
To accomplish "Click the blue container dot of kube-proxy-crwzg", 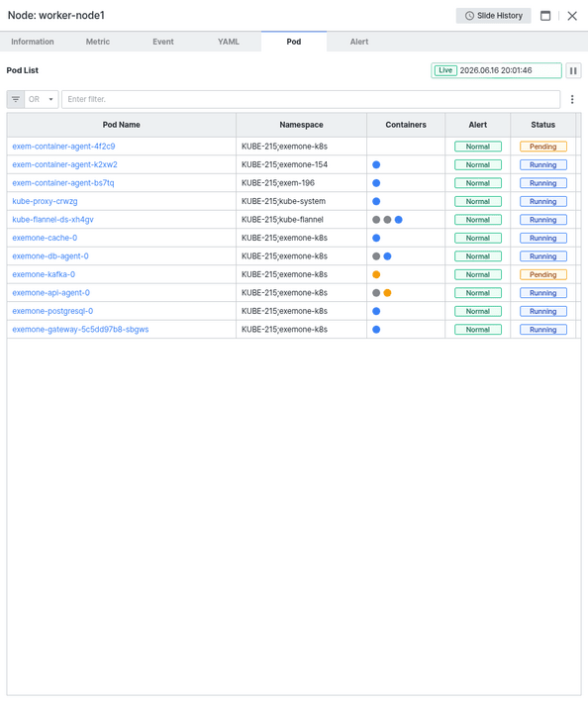I will pos(376,201).
